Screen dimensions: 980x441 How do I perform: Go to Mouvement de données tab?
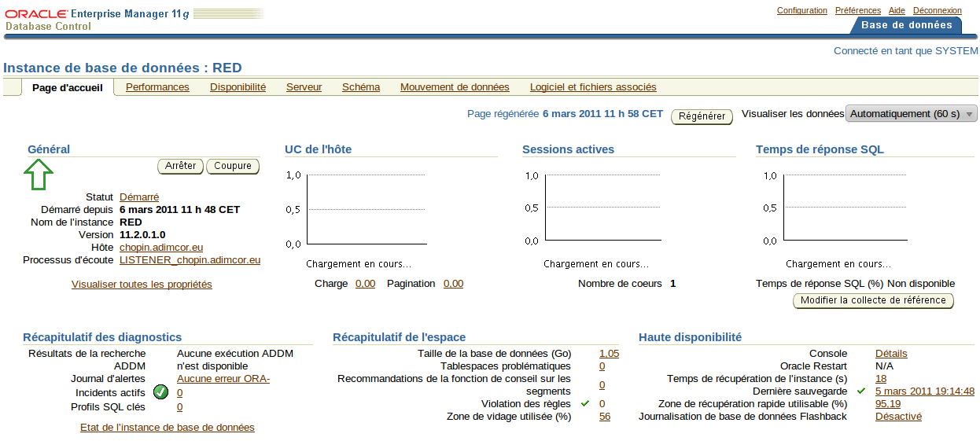[455, 87]
